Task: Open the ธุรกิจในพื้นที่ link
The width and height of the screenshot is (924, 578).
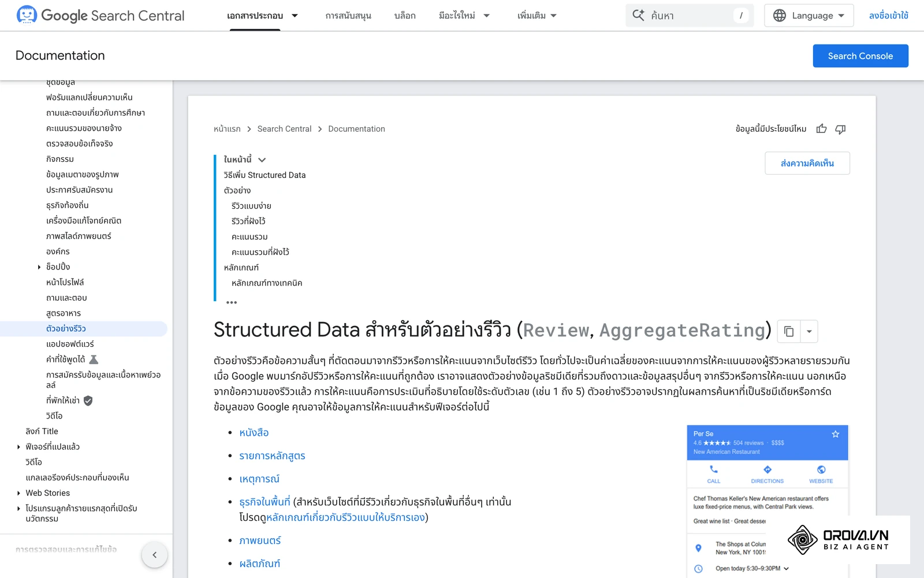Action: 264,502
